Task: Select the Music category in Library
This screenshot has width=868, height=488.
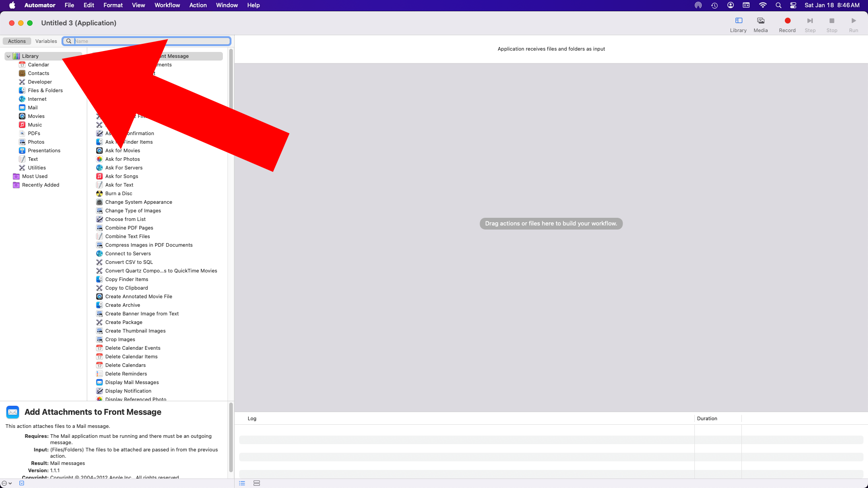Action: 35,125
